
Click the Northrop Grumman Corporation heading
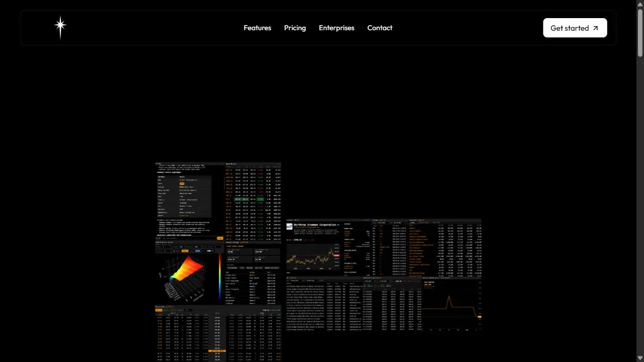315,225
